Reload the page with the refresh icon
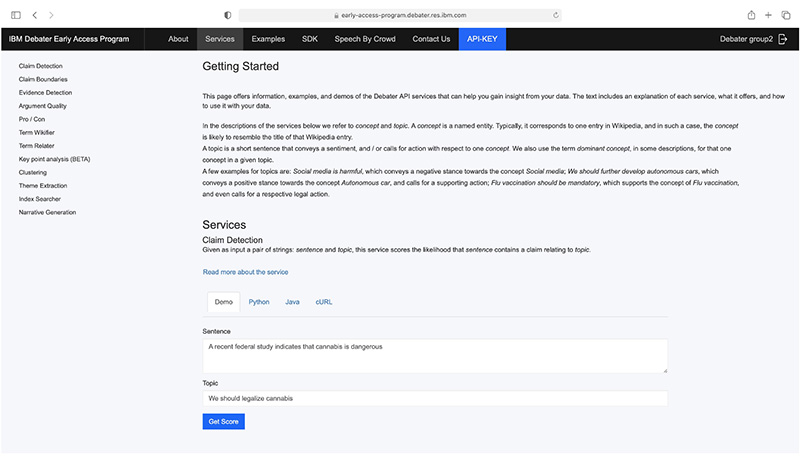Screen dimensions: 800x456 coord(555,15)
